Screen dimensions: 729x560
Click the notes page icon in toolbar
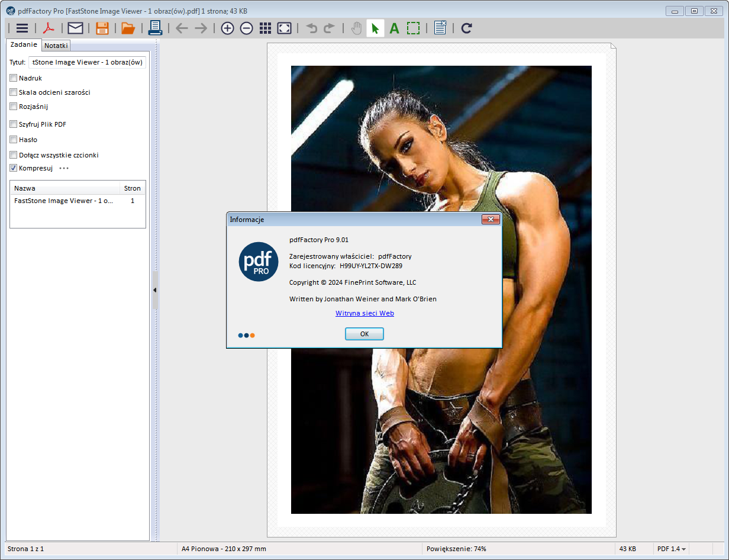[x=440, y=28]
